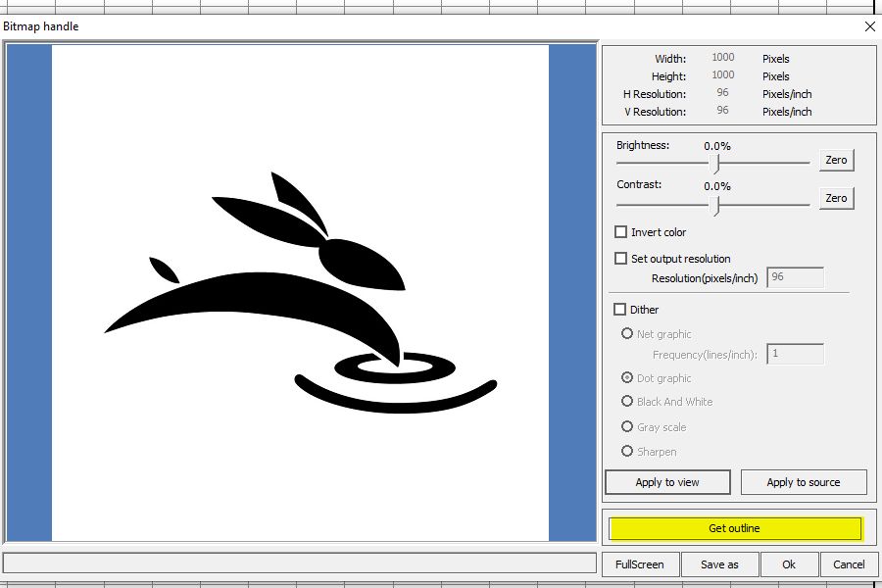Click the Save as button

(x=720, y=563)
